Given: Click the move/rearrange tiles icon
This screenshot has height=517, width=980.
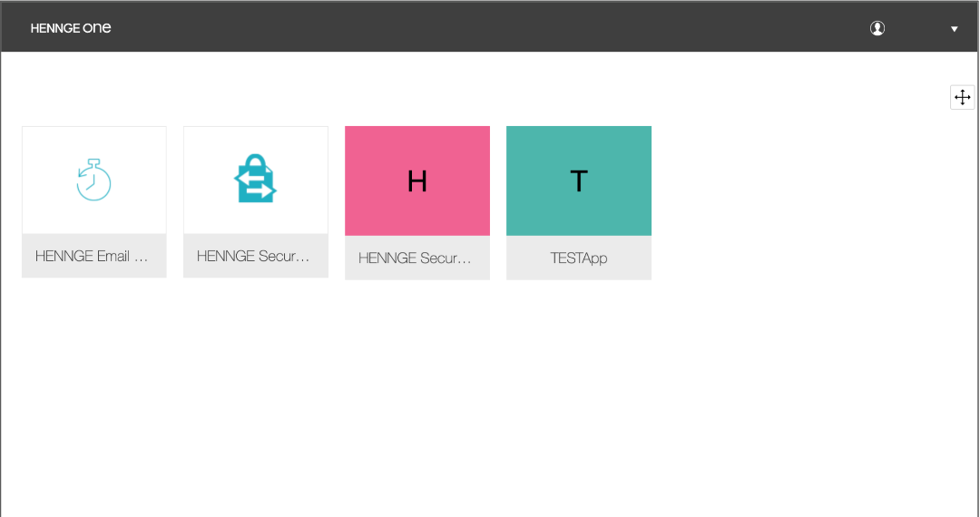Looking at the screenshot, I should 963,97.
